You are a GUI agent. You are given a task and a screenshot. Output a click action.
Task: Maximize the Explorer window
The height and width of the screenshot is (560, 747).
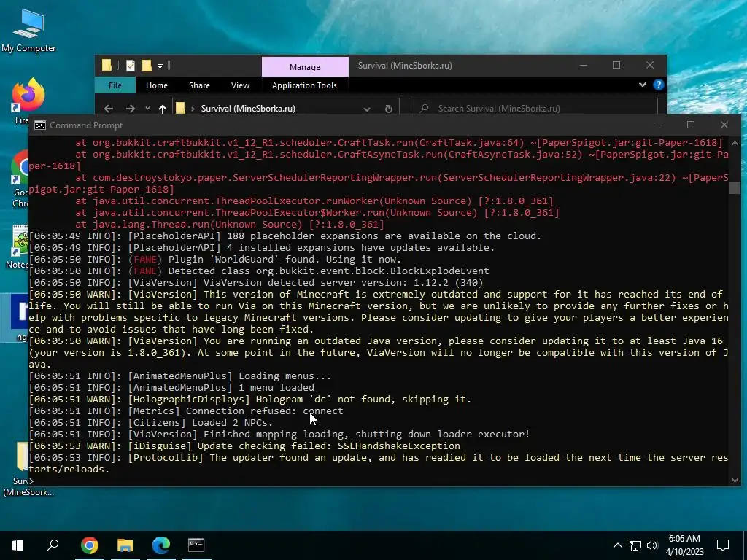point(616,65)
